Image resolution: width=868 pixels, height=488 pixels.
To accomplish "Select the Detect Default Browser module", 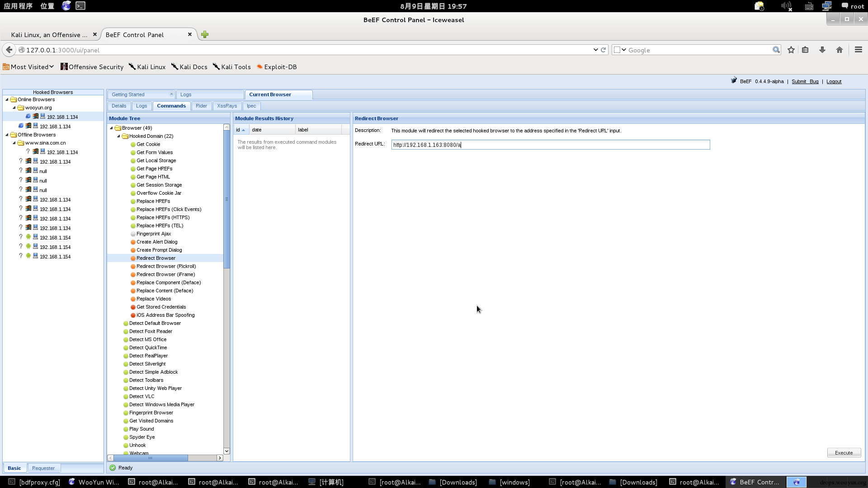I will tap(155, 323).
